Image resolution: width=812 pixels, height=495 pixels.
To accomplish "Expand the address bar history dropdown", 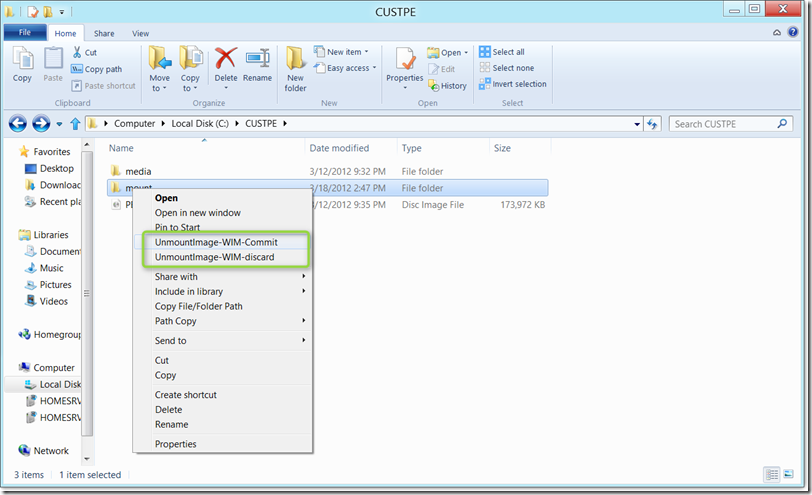I will [638, 124].
